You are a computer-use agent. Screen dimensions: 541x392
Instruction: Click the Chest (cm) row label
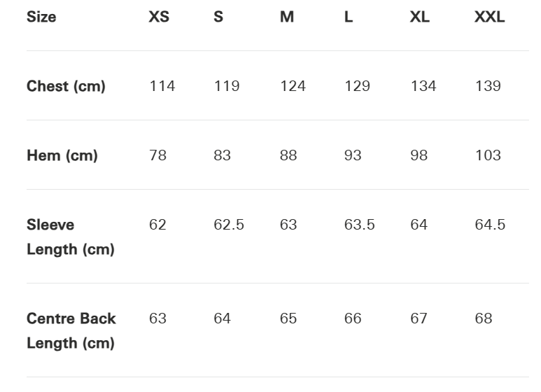click(x=66, y=86)
